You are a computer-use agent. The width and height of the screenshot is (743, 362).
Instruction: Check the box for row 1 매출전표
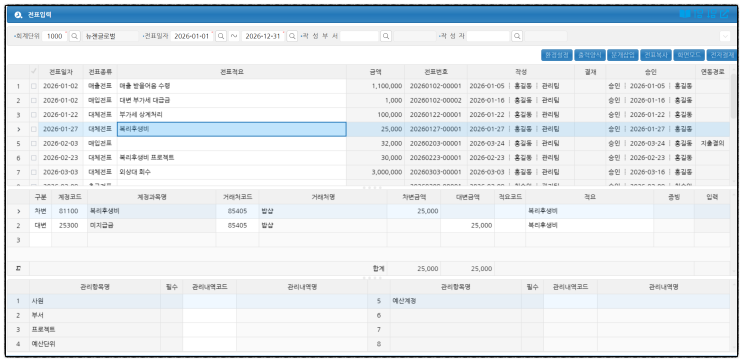[x=33, y=86]
